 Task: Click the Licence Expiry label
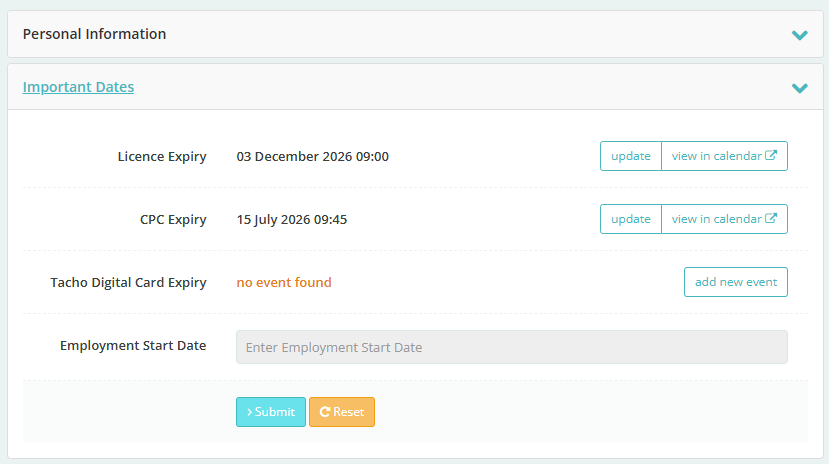coord(162,157)
